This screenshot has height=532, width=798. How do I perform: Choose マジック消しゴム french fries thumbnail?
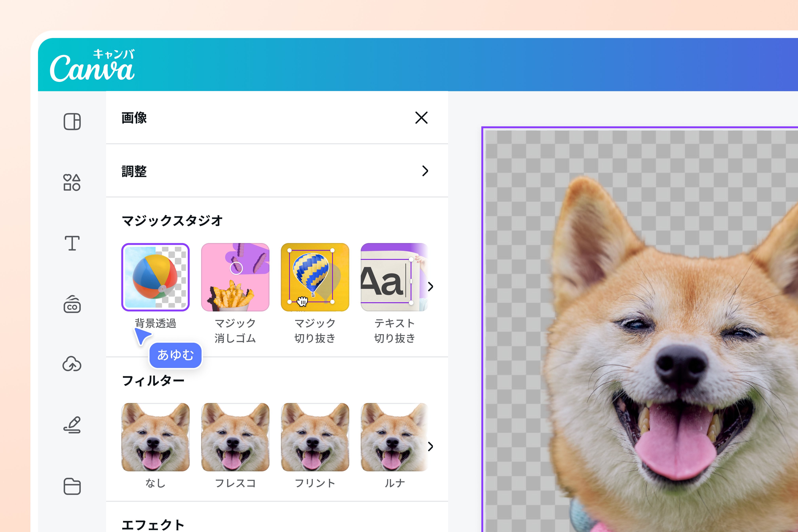click(235, 277)
